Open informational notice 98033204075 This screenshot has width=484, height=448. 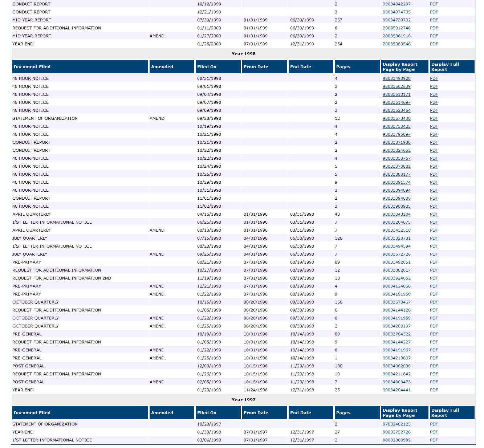pos(396,222)
